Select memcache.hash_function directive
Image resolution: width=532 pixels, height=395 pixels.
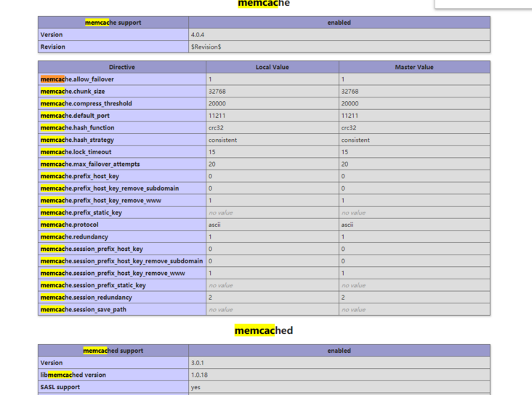click(x=77, y=128)
